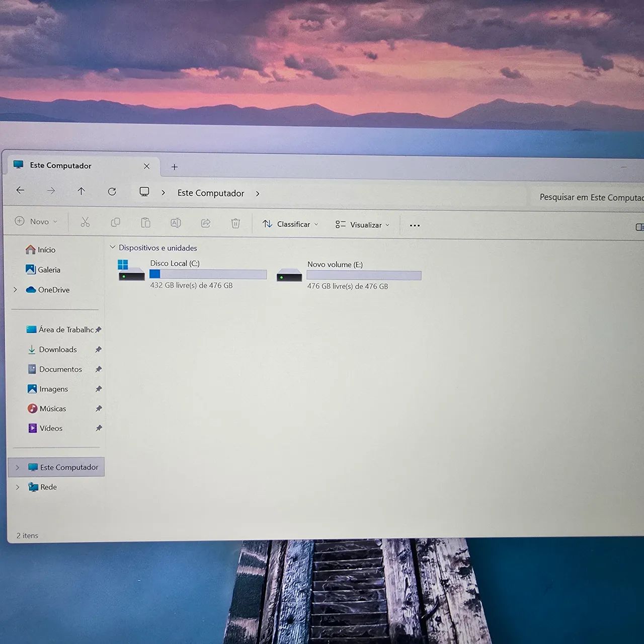Click the Pesquisar em Este Computador search box

tap(587, 197)
